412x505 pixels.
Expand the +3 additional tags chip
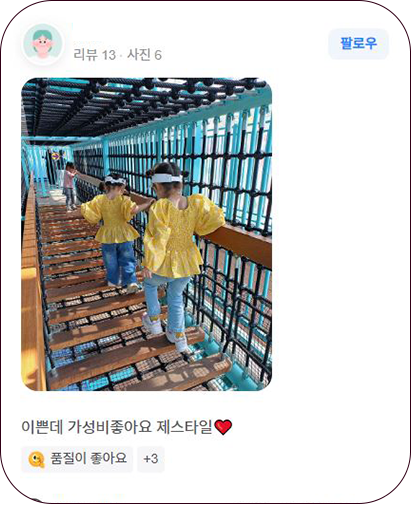151,459
